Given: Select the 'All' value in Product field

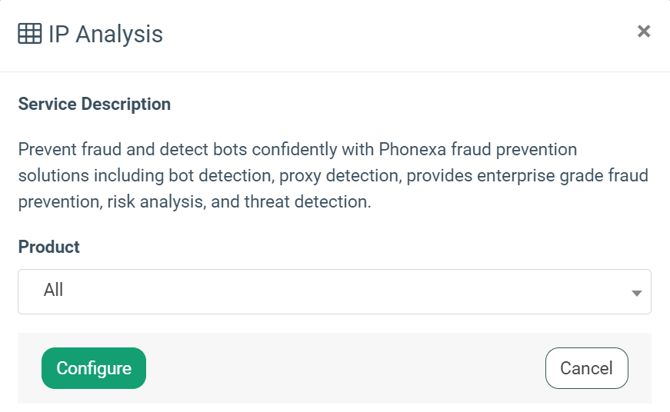Looking at the screenshot, I should click(54, 290).
